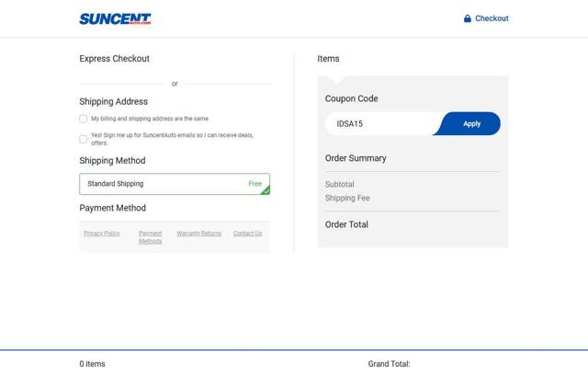Click the green Free shipping price
Screen dimensions: 588x378
coord(255,184)
